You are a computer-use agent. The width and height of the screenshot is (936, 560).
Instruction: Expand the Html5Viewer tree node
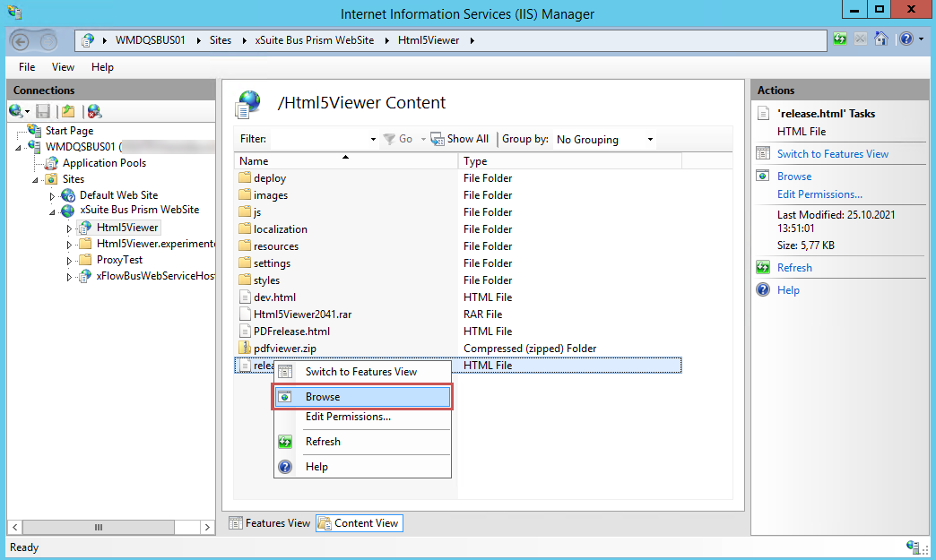(x=69, y=228)
